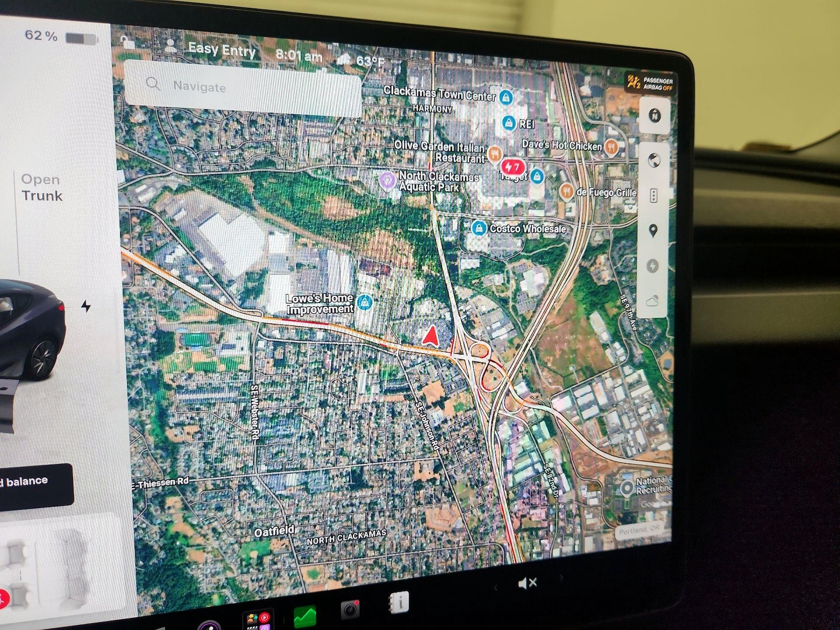This screenshot has height=630, width=840.
Task: Toggle map points of interest pin icon
Action: (x=653, y=230)
